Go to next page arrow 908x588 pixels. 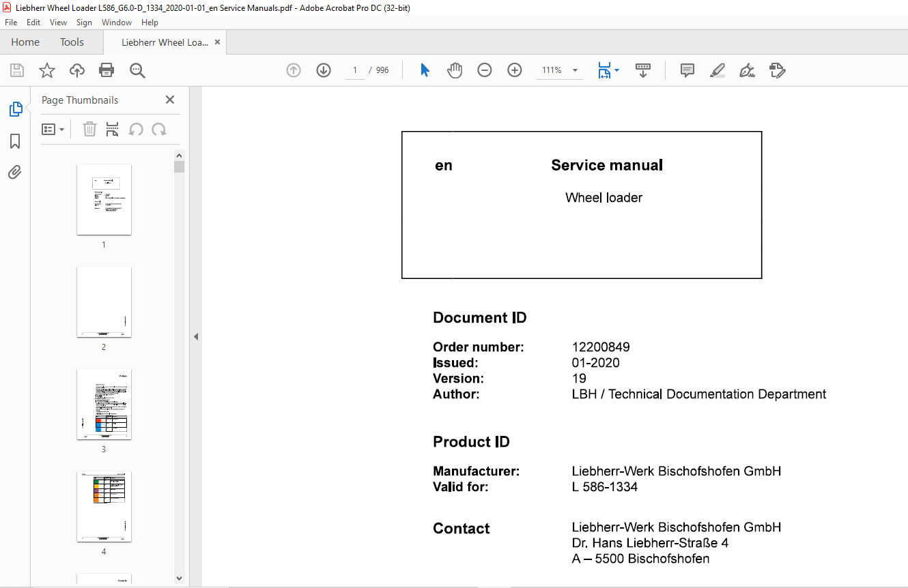pyautogui.click(x=324, y=70)
